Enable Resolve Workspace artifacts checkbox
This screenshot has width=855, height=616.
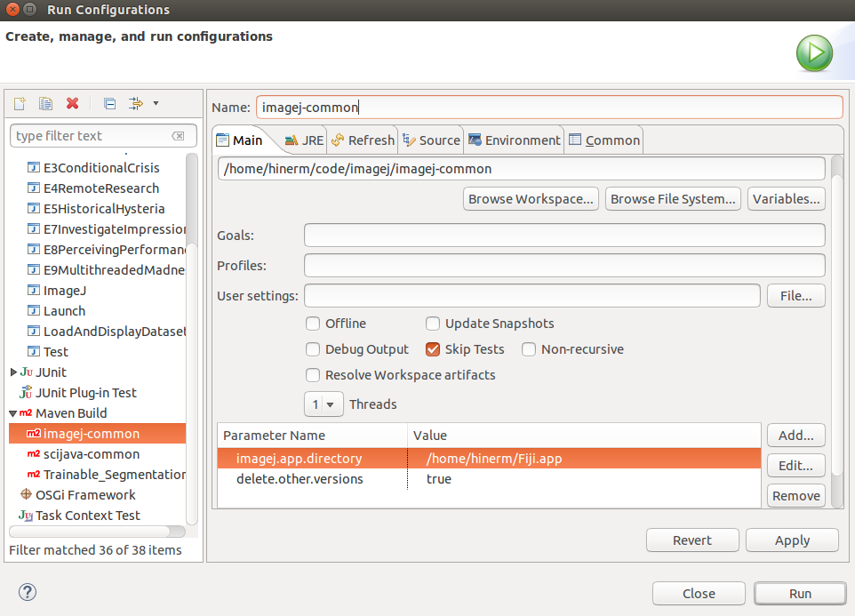tap(313, 375)
